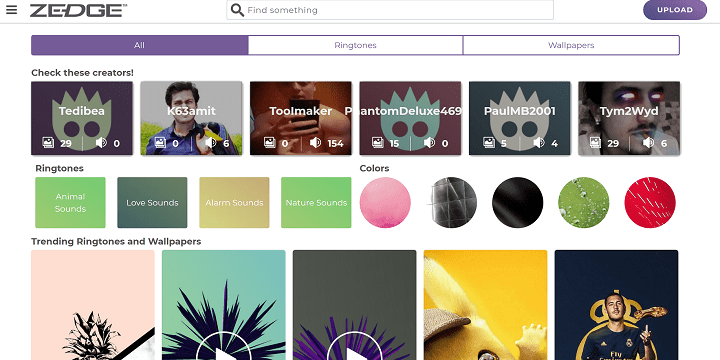
Task: Click speaker icon on PhantomDeluxe469 card
Action: [429, 143]
